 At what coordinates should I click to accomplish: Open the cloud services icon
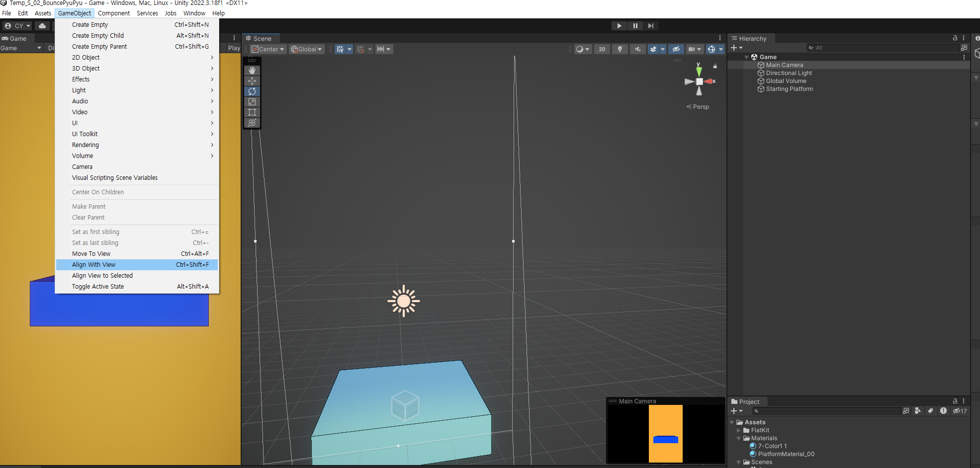click(42, 26)
